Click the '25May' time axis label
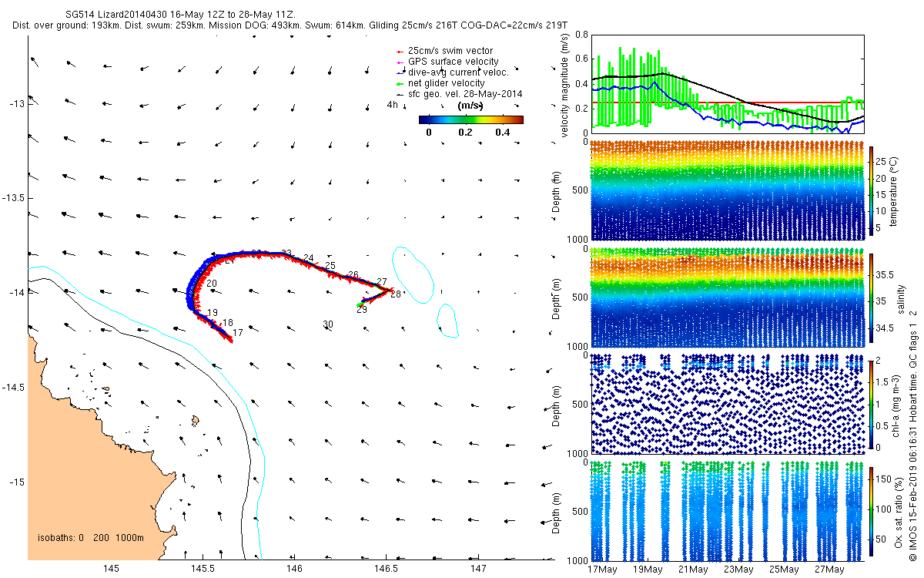 [x=784, y=570]
